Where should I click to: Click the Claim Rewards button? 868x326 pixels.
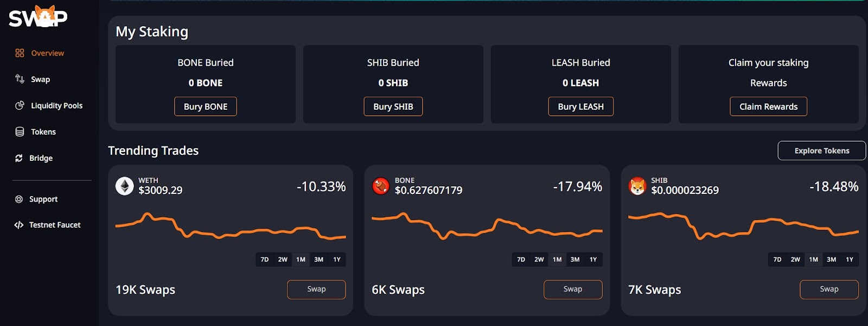pos(769,106)
